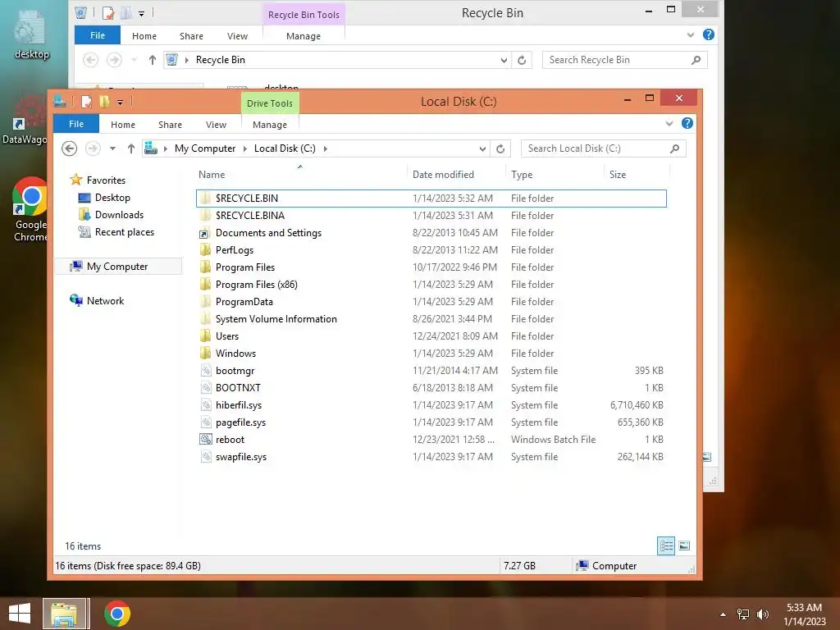
Task: Open Home tab in Local Disk window
Action: point(123,125)
